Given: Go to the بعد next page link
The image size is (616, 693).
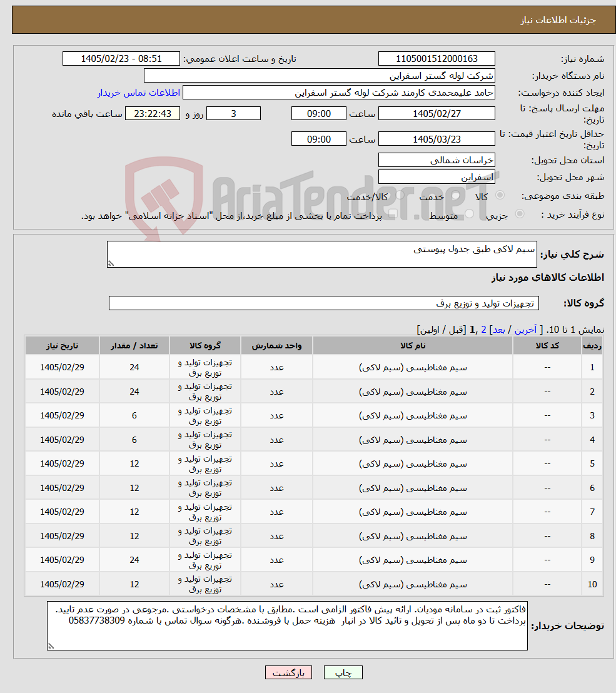Looking at the screenshot, I should click(x=499, y=330).
